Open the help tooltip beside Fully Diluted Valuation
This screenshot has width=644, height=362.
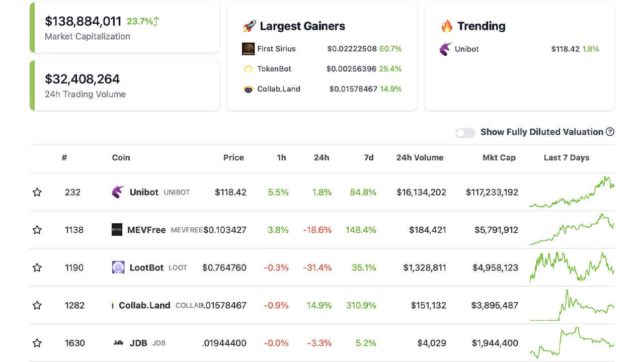(609, 132)
